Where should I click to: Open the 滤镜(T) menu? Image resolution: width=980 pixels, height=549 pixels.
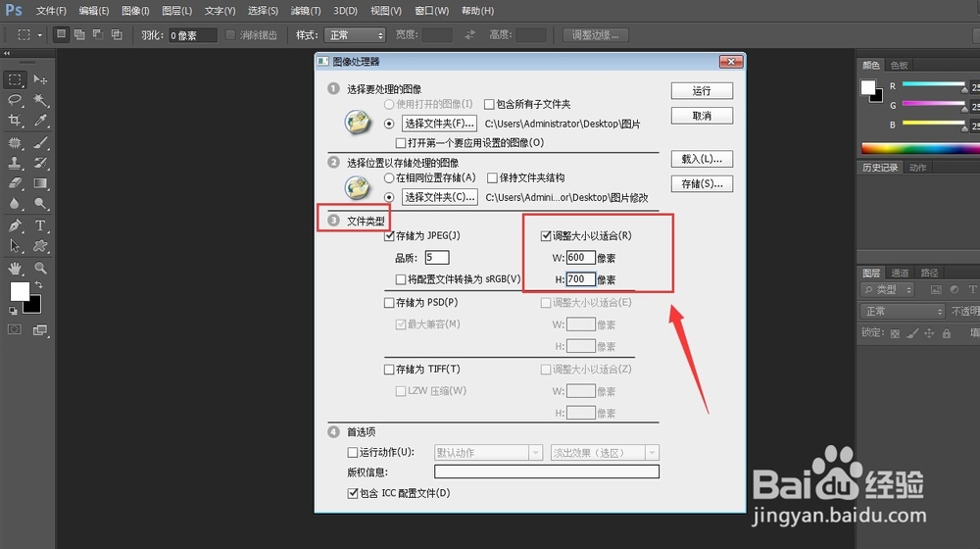tap(306, 11)
